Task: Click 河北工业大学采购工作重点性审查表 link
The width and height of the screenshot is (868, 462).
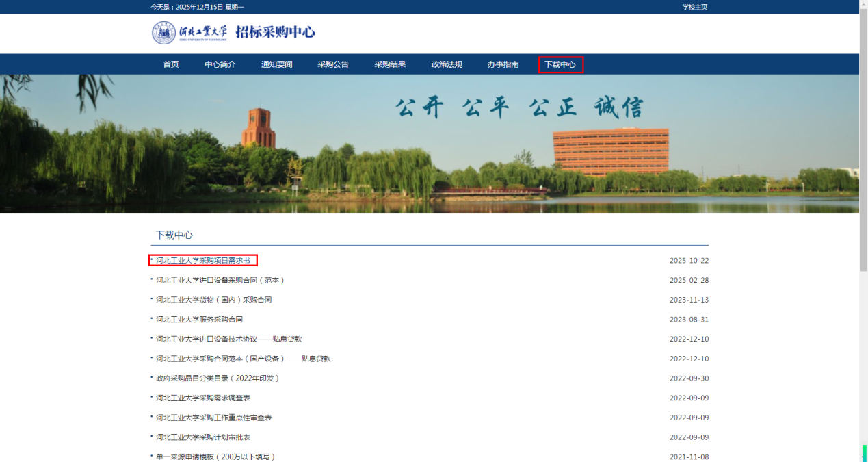Action: tap(213, 418)
